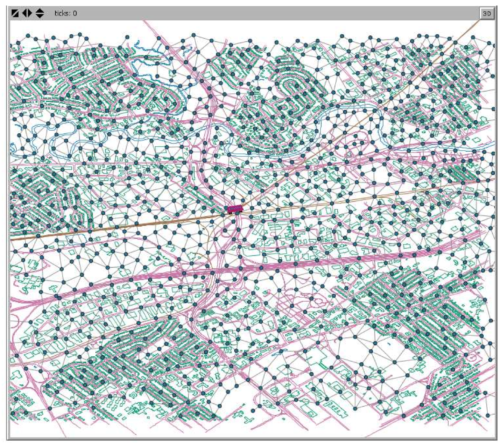The width and height of the screenshot is (504, 446).
Task: Click the wide pink highway band where it crosses the map center
Action: [244, 268]
